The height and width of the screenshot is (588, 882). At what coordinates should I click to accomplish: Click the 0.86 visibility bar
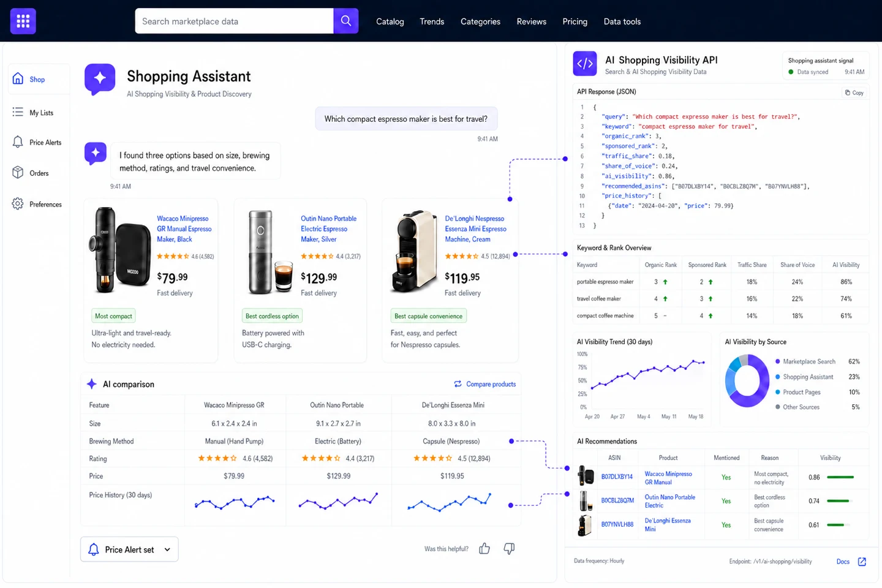[x=840, y=477]
